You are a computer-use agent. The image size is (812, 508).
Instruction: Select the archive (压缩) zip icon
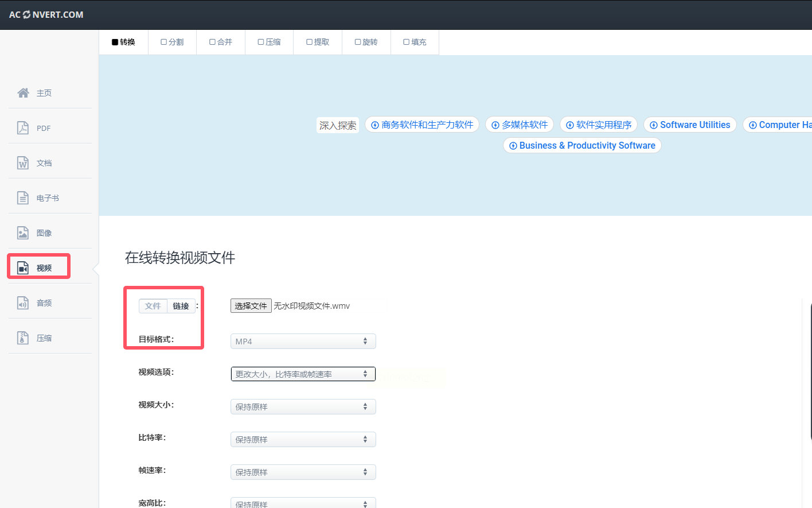23,338
